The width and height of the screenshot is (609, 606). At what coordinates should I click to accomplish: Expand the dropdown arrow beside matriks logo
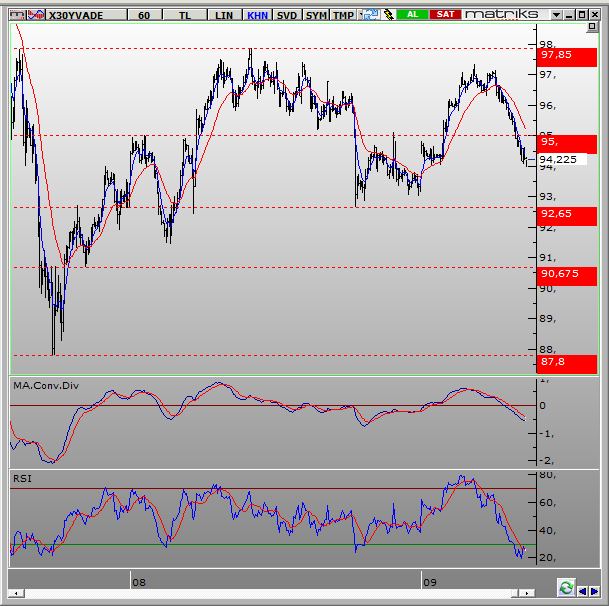[x=556, y=15]
